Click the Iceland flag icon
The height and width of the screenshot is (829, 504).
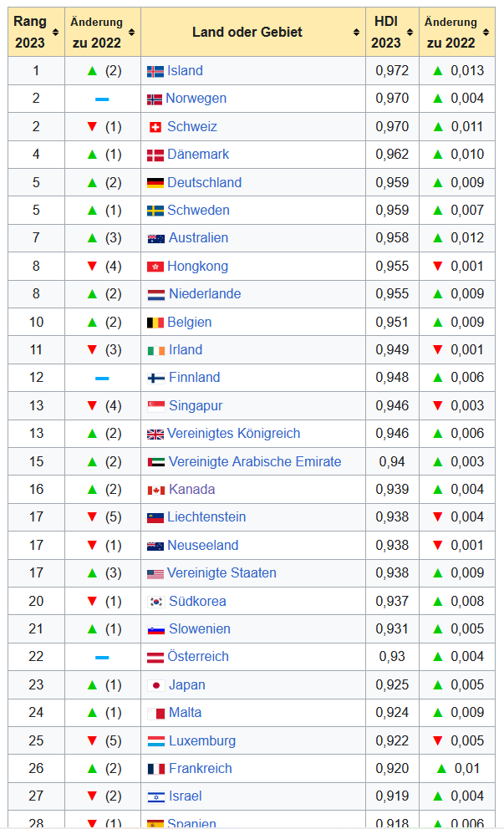coord(155,71)
